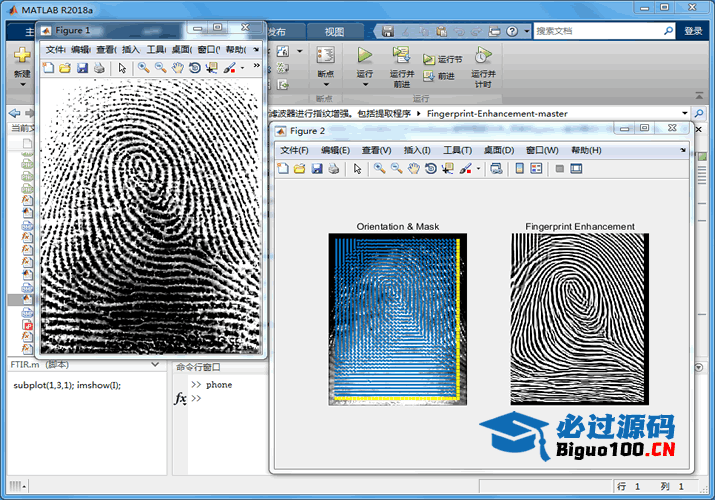Switch to 视图 tab in MATLAB ribbon
This screenshot has height=500, width=715.
point(334,31)
